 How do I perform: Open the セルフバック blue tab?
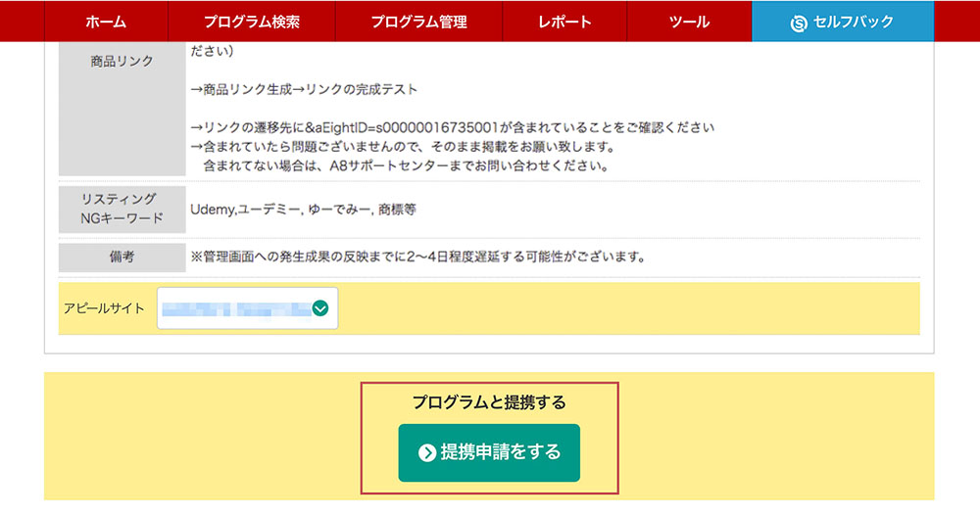coord(843,22)
